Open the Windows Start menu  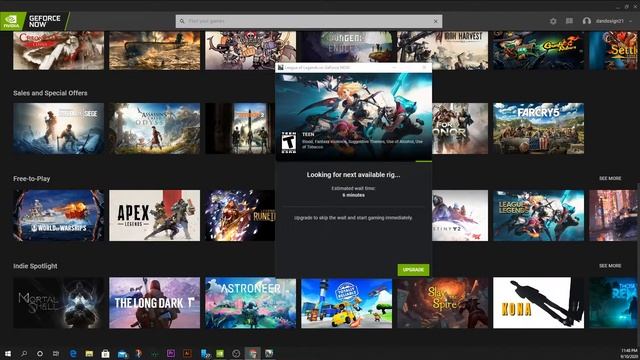[8, 353]
